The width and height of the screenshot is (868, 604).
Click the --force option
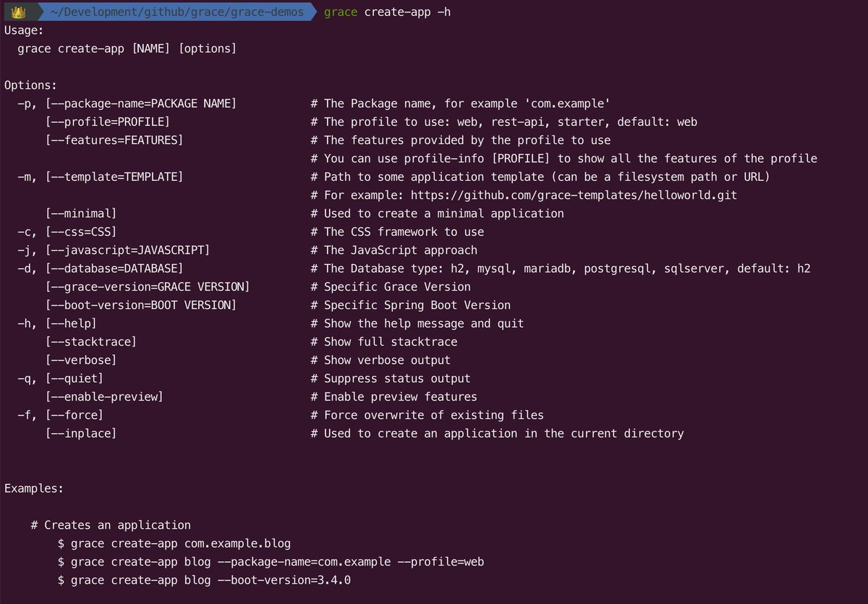[x=74, y=415]
